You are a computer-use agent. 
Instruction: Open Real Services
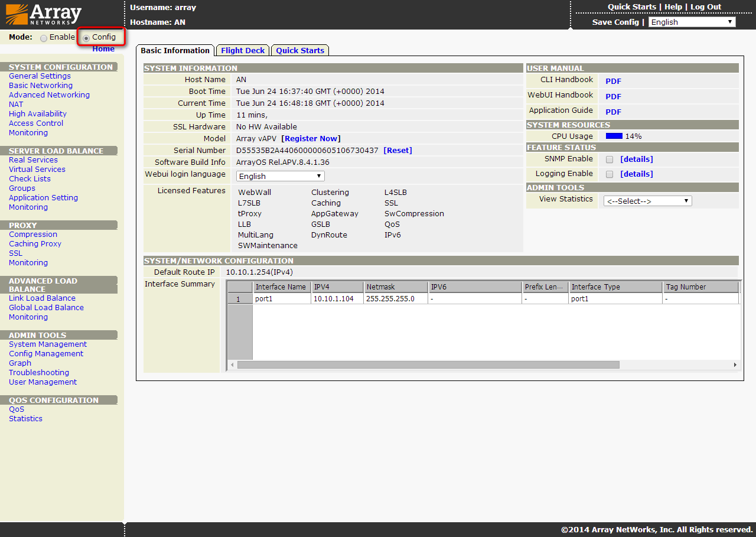pos(33,160)
